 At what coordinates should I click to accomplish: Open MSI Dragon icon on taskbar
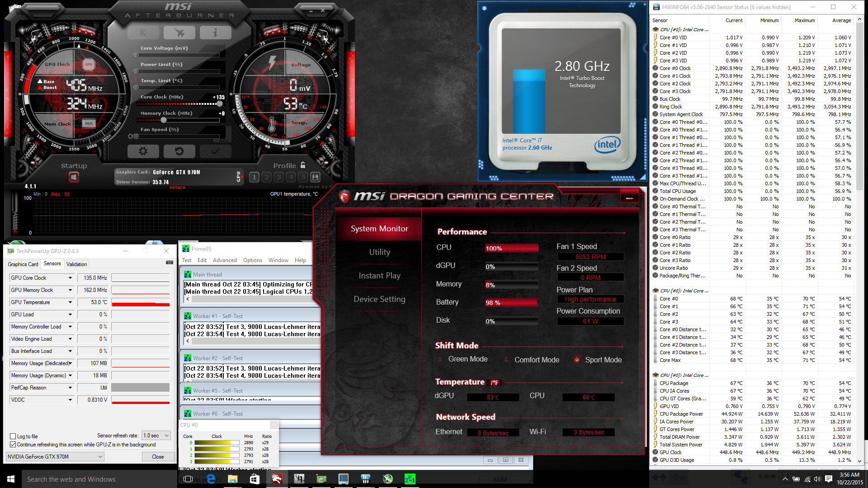277,479
